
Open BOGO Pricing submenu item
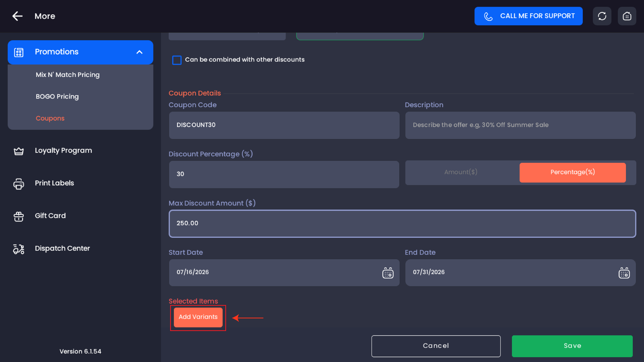(x=57, y=96)
